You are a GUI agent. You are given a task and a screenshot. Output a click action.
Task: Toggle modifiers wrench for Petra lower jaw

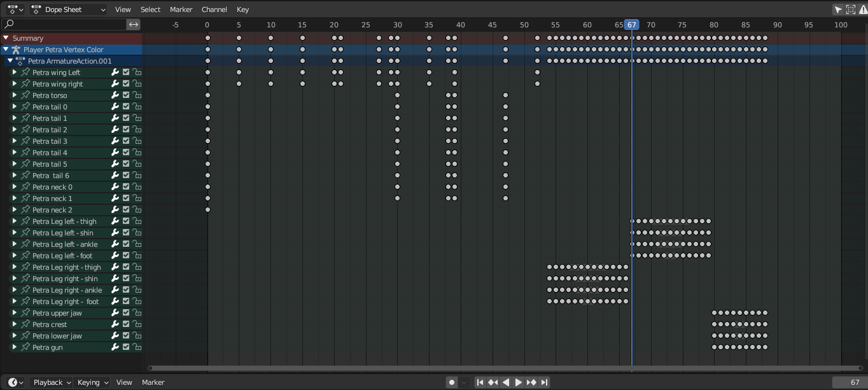pos(115,336)
